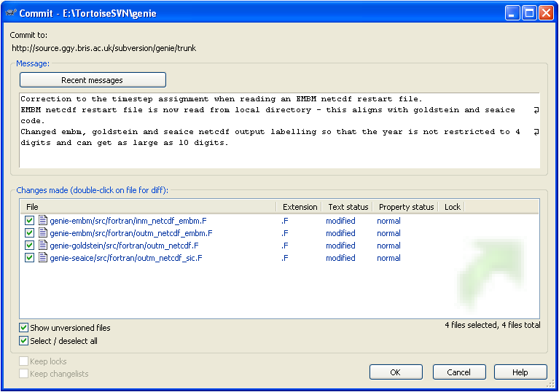The width and height of the screenshot is (559, 392).
Task: Uncheck the inm_netcdf_embm.F file checkbox
Action: pos(29,221)
